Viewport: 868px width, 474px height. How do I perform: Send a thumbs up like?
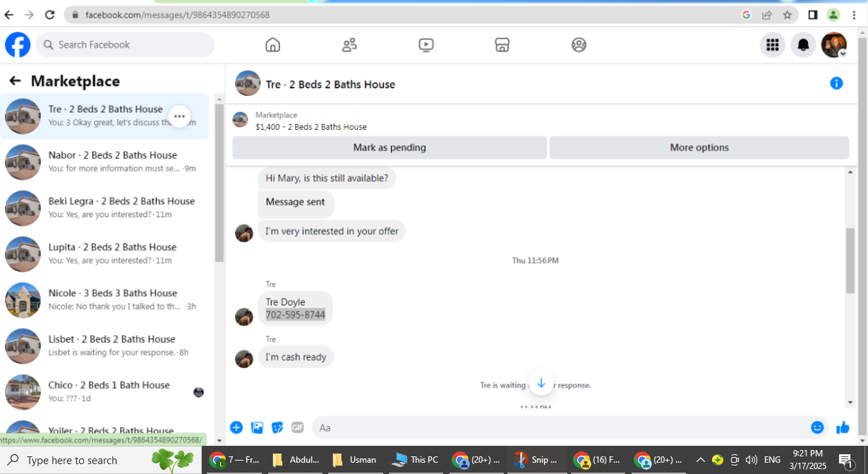tap(843, 427)
